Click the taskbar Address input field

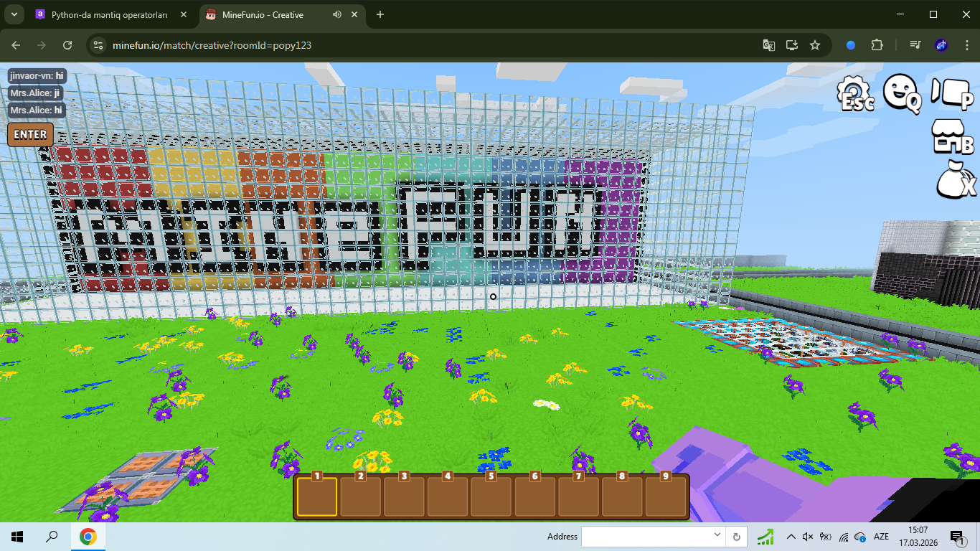[646, 537]
